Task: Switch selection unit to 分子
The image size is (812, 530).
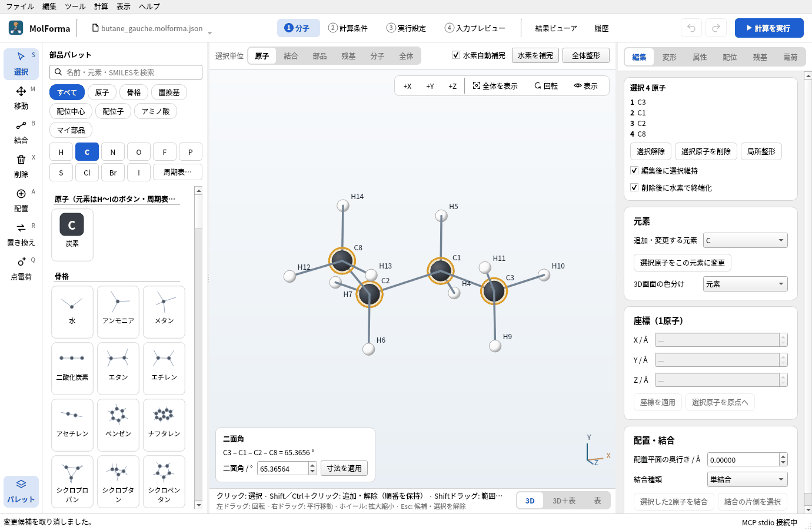Action: tap(377, 56)
